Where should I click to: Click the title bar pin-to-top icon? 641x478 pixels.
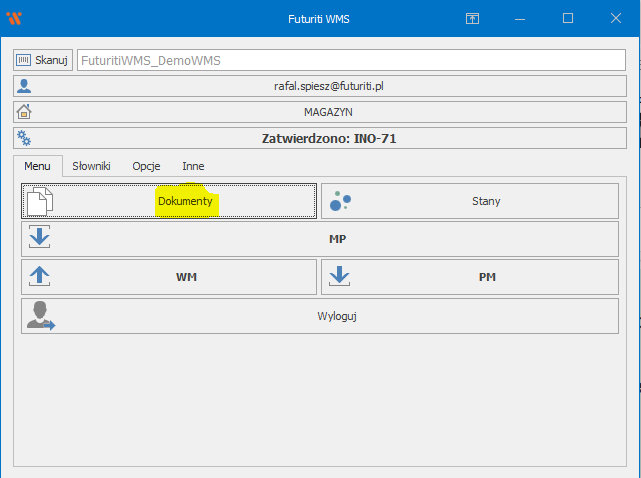tap(472, 18)
